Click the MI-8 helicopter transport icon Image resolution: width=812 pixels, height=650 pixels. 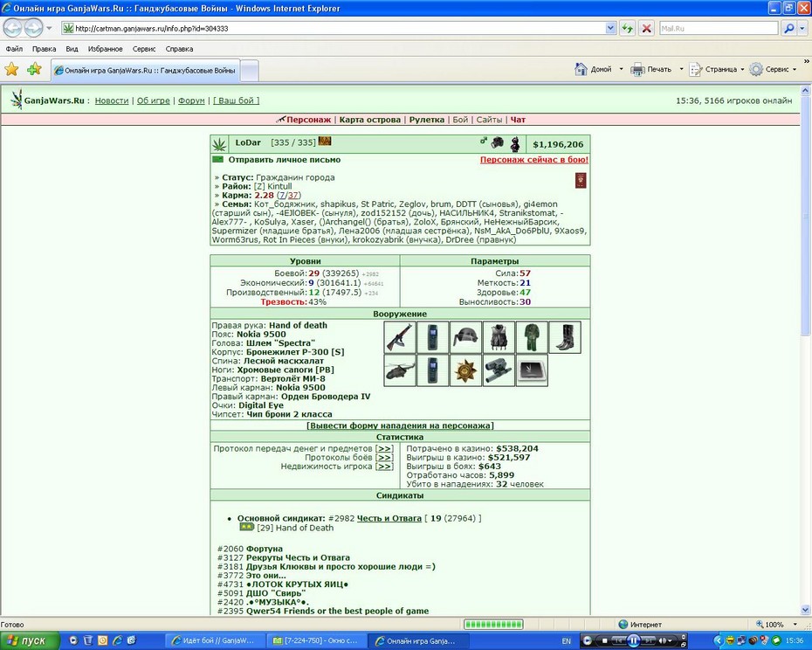tap(400, 370)
